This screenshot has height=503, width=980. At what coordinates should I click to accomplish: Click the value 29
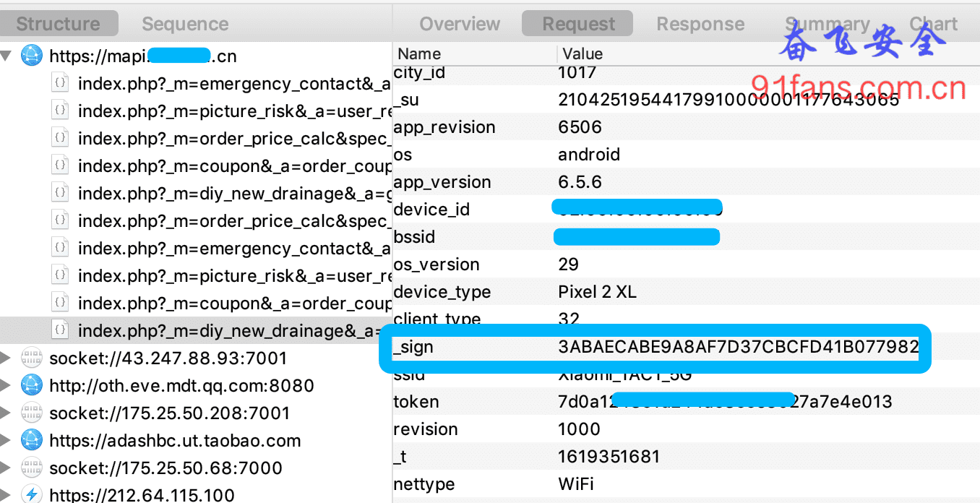pos(569,265)
